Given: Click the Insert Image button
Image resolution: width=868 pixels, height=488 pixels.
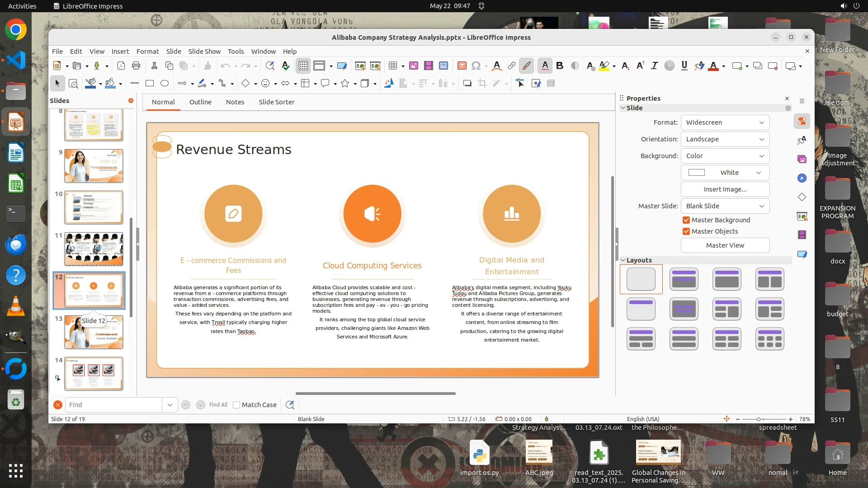Looking at the screenshot, I should click(x=725, y=189).
